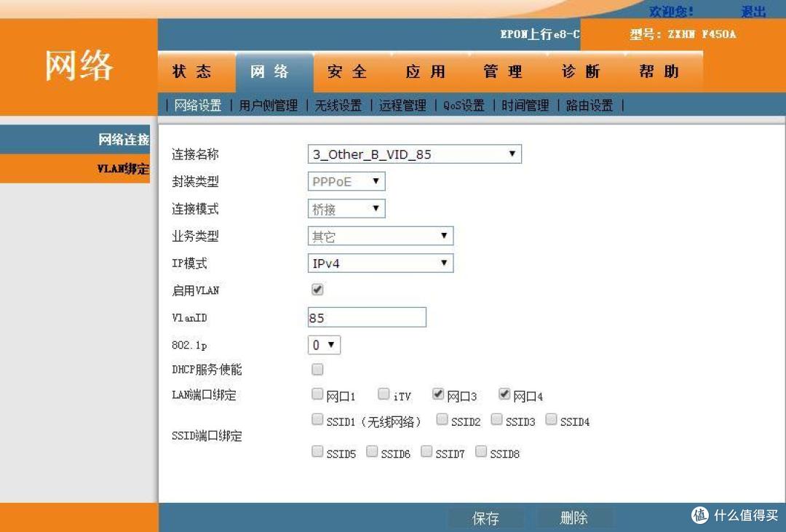Go to 远程管理 submenu
Viewport: 786px width, 532px height.
pyautogui.click(x=402, y=106)
